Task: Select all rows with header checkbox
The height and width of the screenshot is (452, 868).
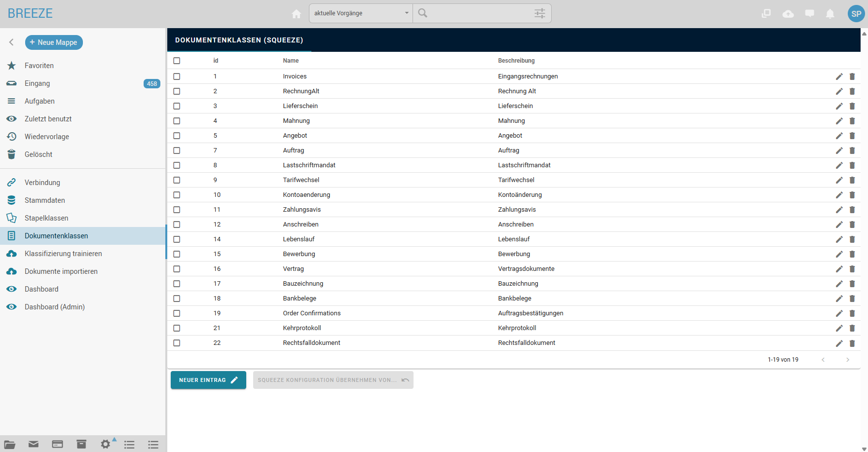Action: [177, 61]
